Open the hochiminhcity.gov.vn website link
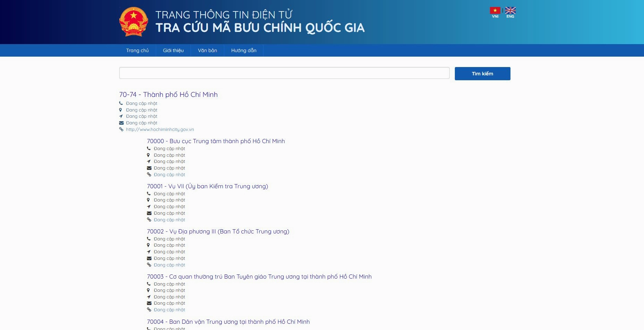The height and width of the screenshot is (330, 644). pyautogui.click(x=160, y=129)
